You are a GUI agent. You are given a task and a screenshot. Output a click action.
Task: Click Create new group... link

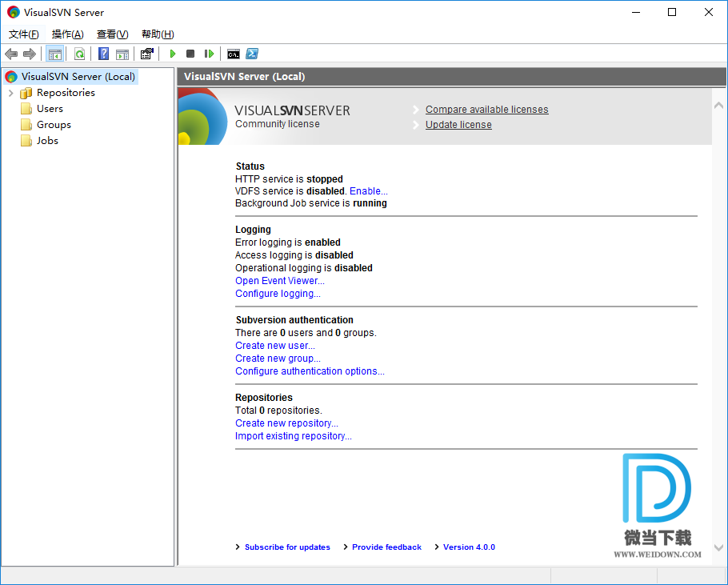278,359
